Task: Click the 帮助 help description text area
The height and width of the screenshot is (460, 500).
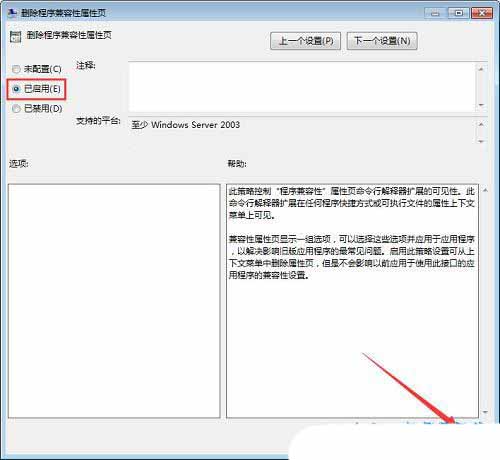Action: coord(352,301)
